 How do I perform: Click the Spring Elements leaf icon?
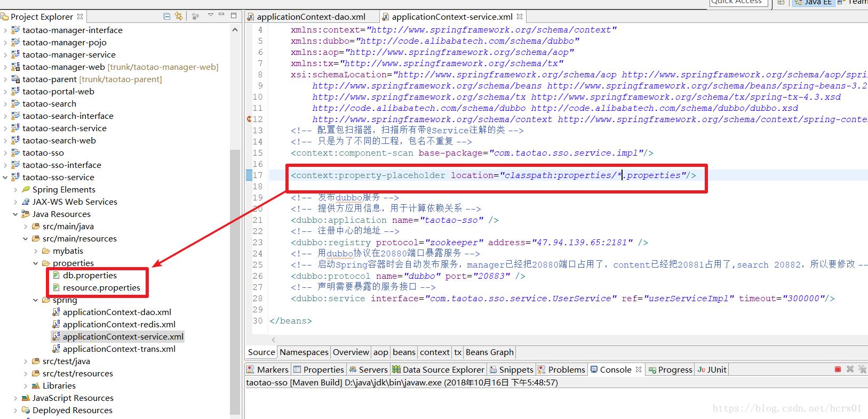pyautogui.click(x=26, y=189)
